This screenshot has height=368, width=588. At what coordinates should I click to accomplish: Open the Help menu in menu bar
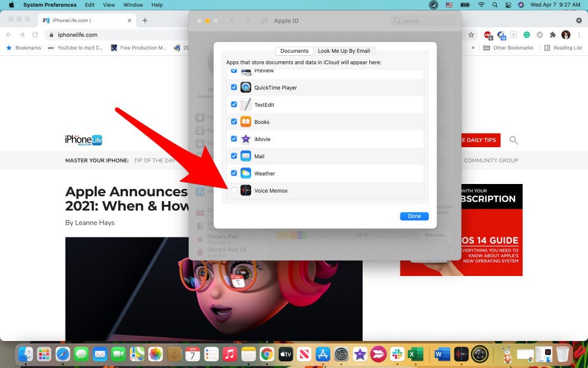pos(157,5)
